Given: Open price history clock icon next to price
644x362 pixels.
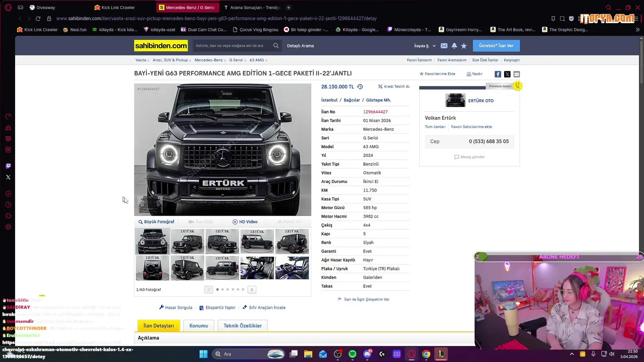Looking at the screenshot, I should 360,86.
